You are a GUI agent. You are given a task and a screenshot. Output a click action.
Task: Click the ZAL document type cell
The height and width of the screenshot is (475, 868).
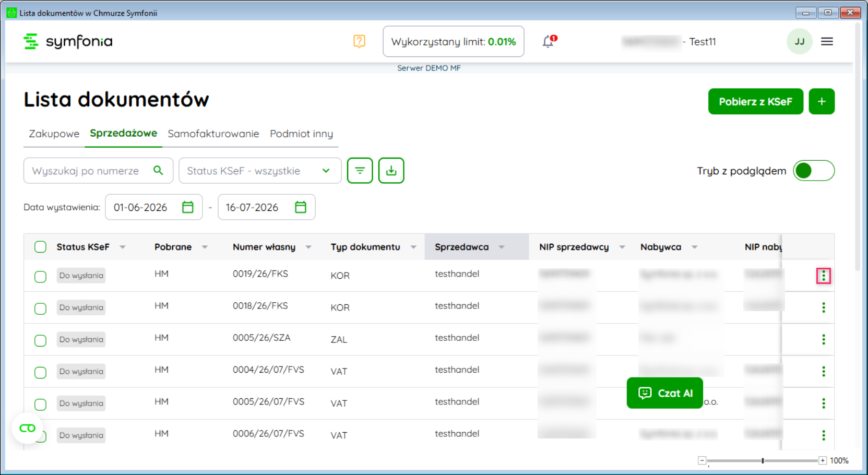coord(339,339)
